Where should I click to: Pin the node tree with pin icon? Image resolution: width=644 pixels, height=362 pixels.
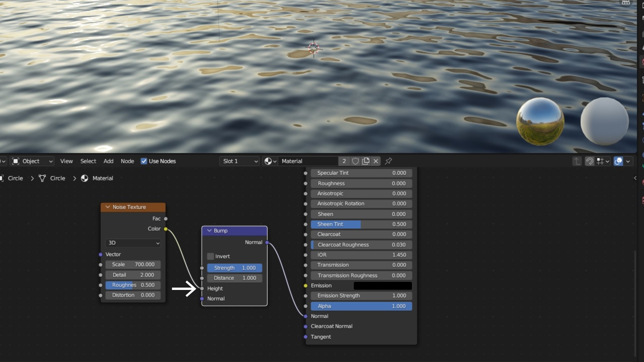[388, 161]
